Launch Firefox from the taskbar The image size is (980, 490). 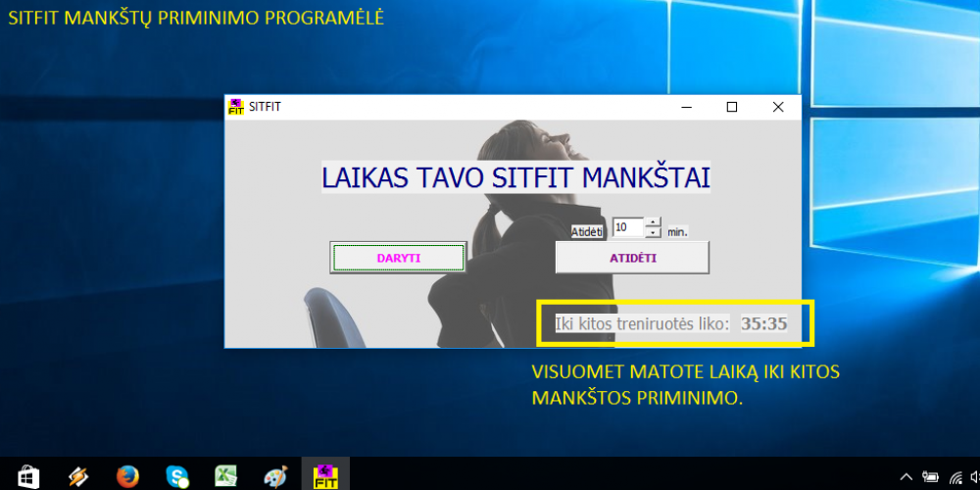coord(127,476)
